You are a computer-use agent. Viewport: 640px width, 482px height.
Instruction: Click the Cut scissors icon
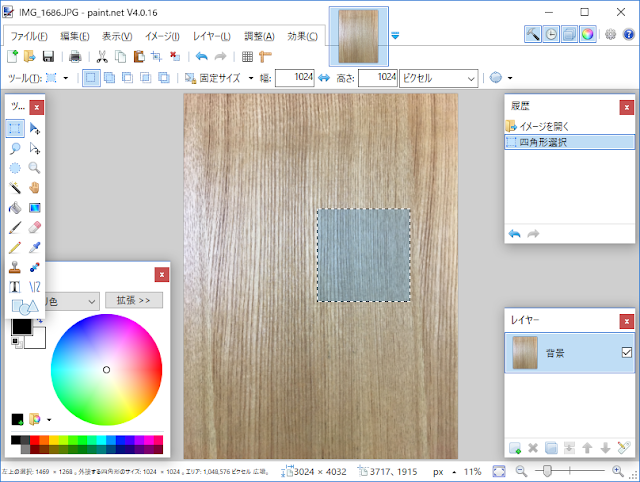(102, 56)
